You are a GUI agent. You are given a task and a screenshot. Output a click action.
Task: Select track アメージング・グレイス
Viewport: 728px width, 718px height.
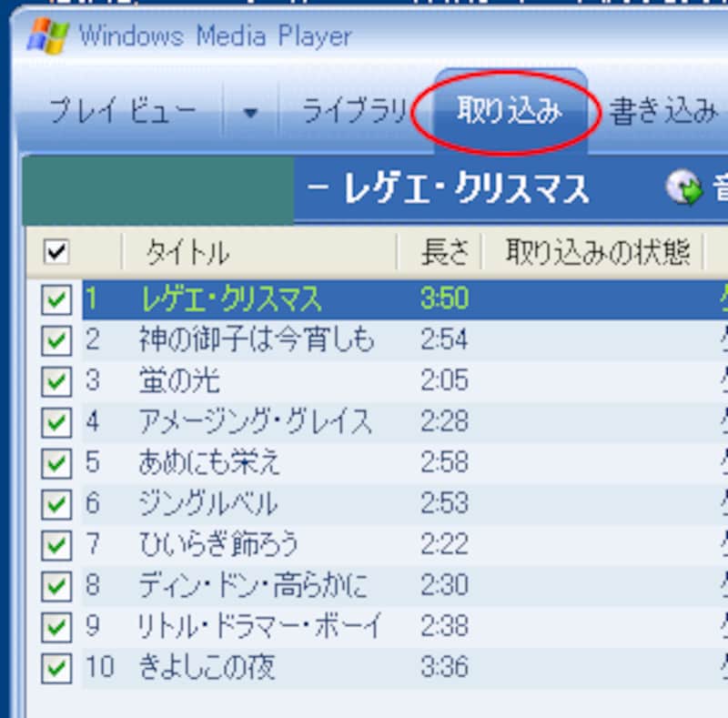[256, 421]
